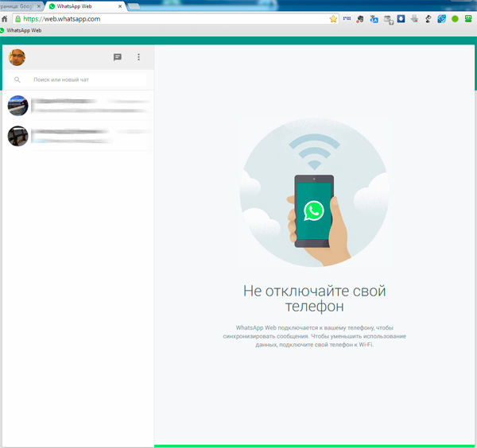The width and height of the screenshot is (477, 448).
Task: Click the translate extension icon
Action: (x=374, y=18)
